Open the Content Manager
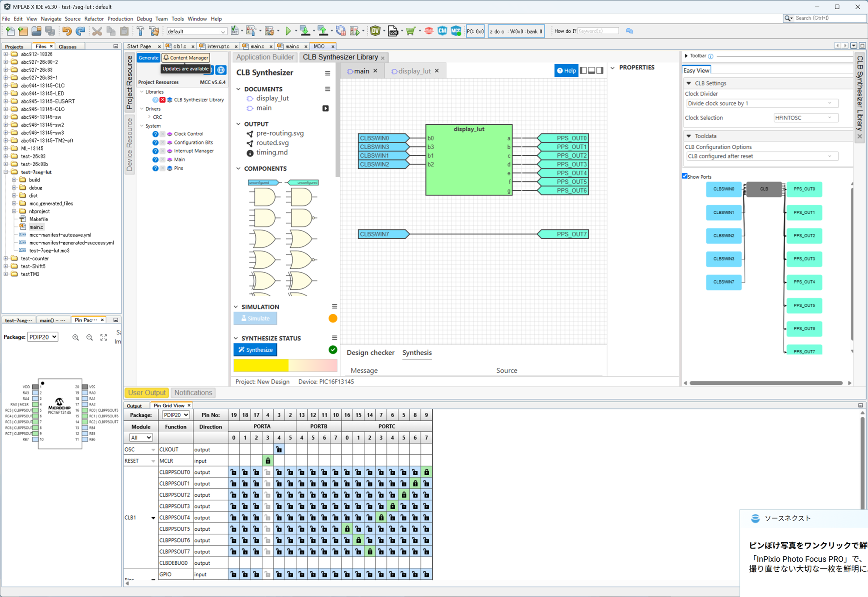Screen dimensions: 868x597 186,58
